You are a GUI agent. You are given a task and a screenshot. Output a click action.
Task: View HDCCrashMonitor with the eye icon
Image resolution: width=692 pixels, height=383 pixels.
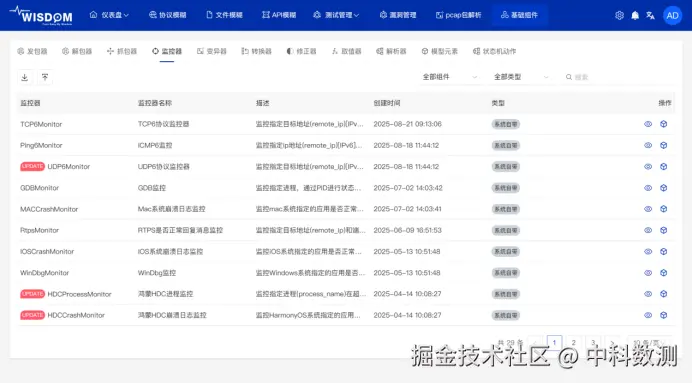pos(648,315)
